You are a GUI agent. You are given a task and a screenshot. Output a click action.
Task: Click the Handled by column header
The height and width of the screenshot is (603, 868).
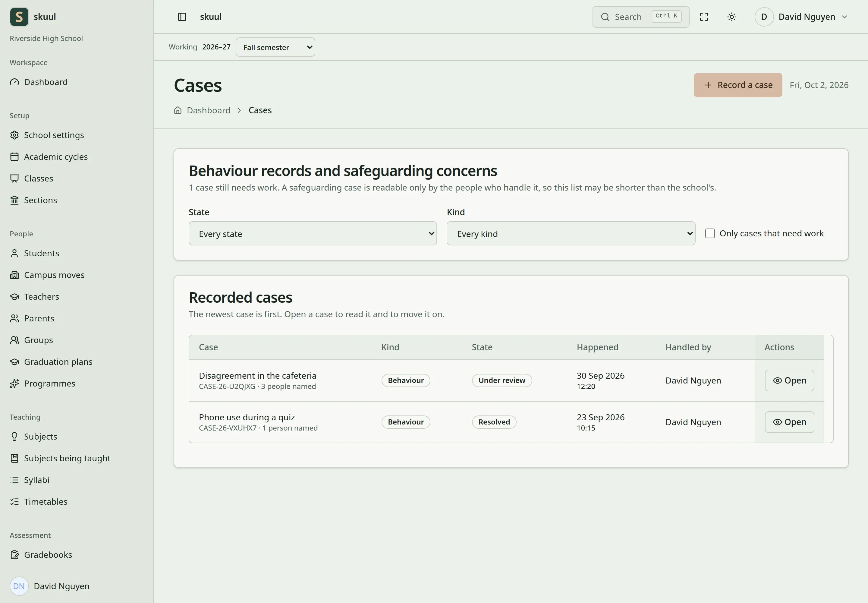tap(688, 347)
